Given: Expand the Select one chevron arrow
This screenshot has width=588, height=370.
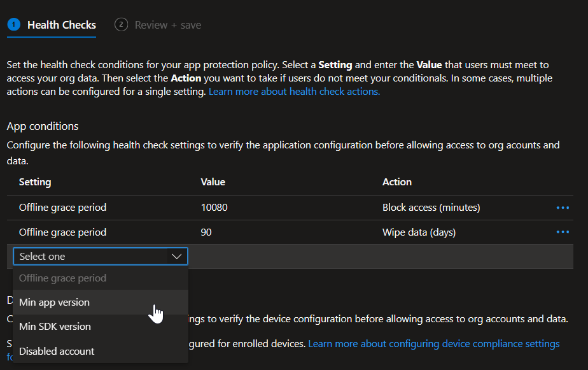Looking at the screenshot, I should [176, 257].
